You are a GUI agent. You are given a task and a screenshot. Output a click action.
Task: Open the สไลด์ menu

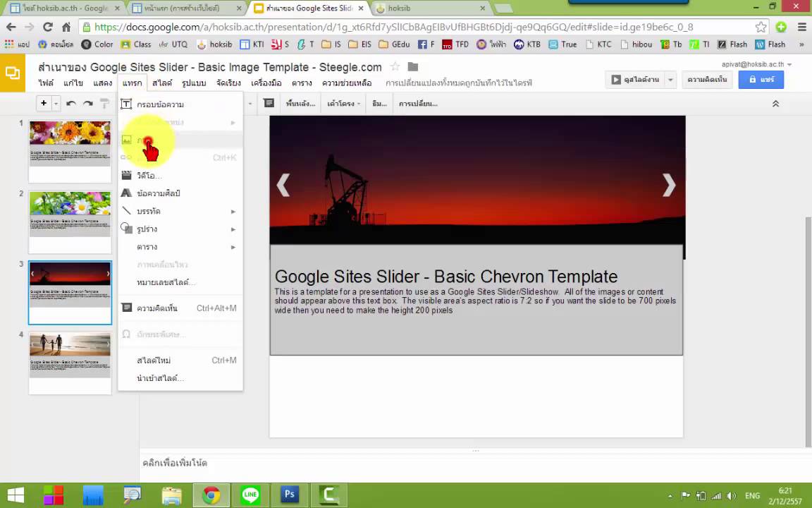(x=162, y=83)
